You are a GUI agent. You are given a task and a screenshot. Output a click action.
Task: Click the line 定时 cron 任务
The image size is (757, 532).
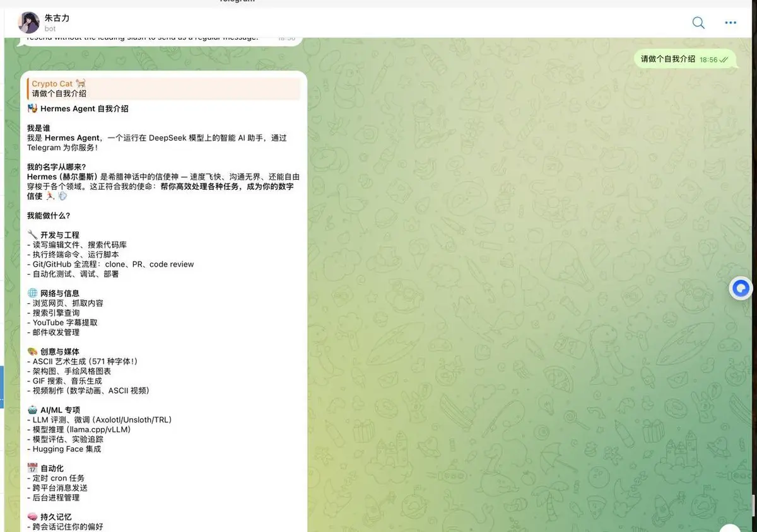click(56, 478)
